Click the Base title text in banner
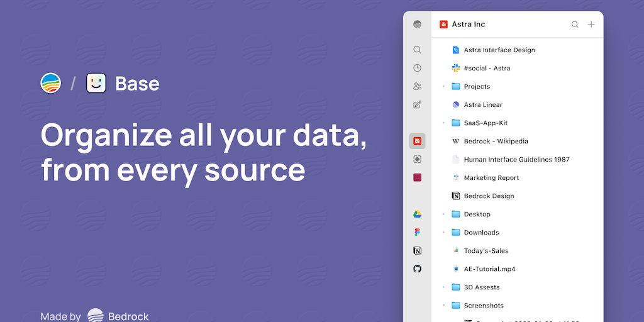 (137, 84)
